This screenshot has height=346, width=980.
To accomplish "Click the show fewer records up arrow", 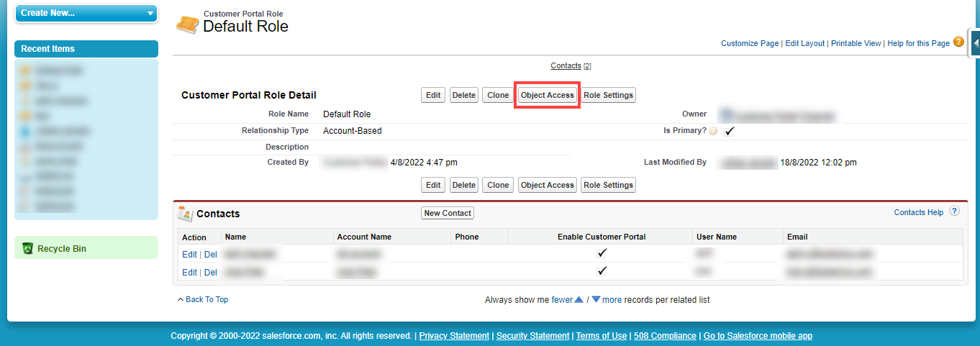I will pyautogui.click(x=579, y=299).
